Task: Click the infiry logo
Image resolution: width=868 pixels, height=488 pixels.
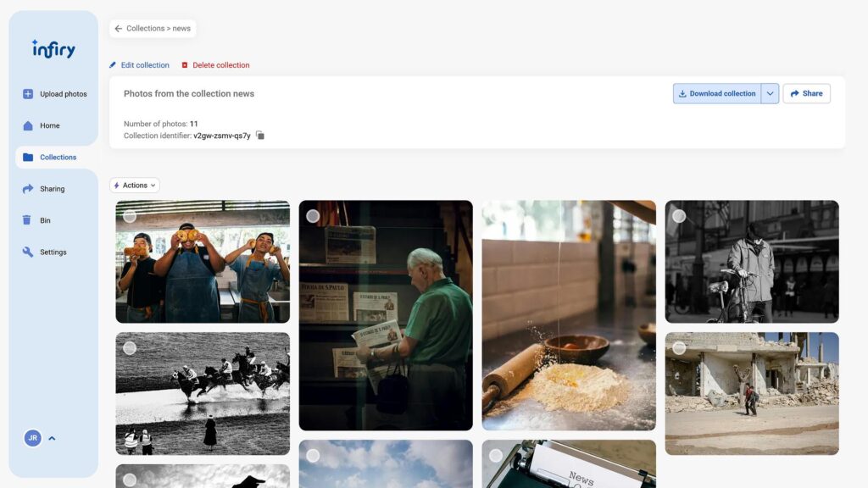Action: [53, 49]
